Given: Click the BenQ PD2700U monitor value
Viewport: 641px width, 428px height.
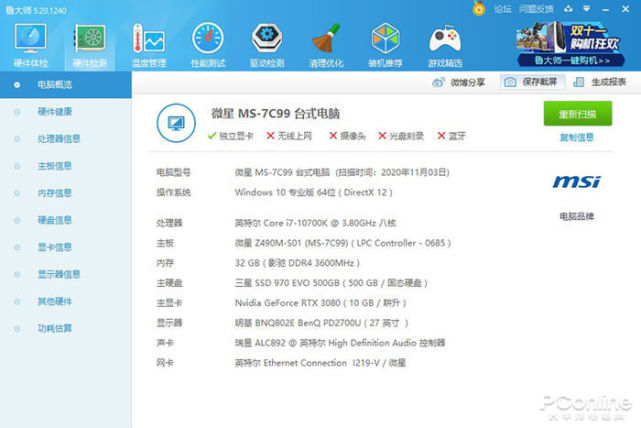Looking at the screenshot, I should pyautogui.click(x=321, y=323).
